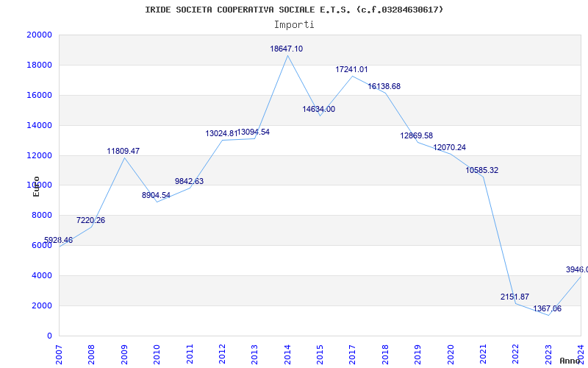This screenshot has width=588, height=368.
Task: Click data label 14634.00
Action: (319, 109)
